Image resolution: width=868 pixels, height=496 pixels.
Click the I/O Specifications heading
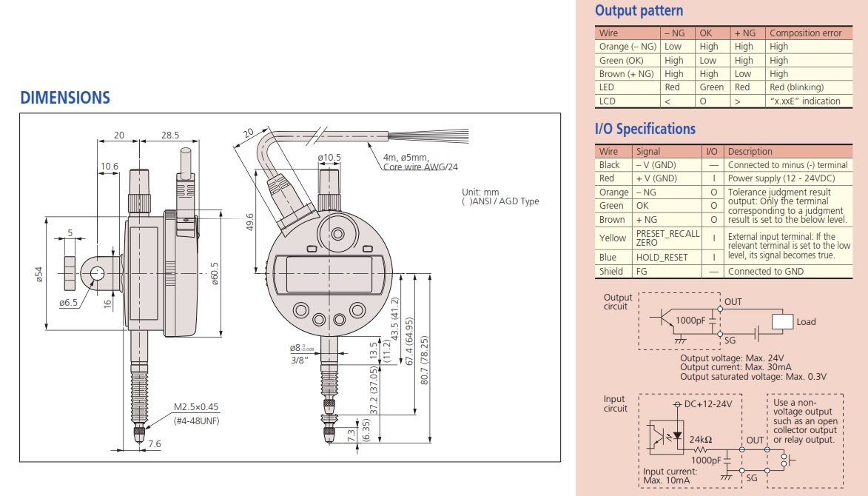[645, 129]
